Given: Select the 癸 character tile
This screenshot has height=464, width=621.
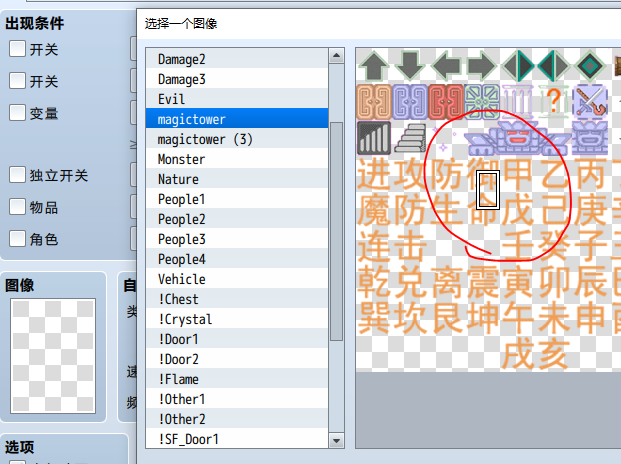Looking at the screenshot, I should 554,245.
